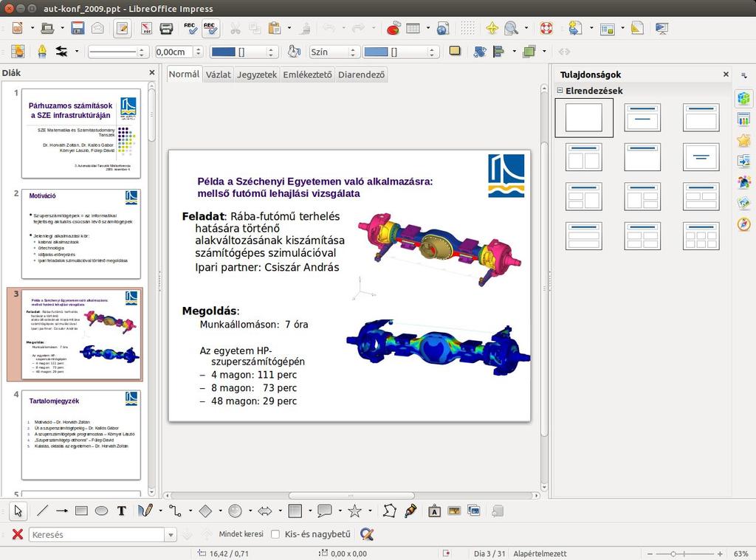The width and height of the screenshot is (756, 560).
Task: Collapse the Elrendezések section
Action: coord(560,90)
